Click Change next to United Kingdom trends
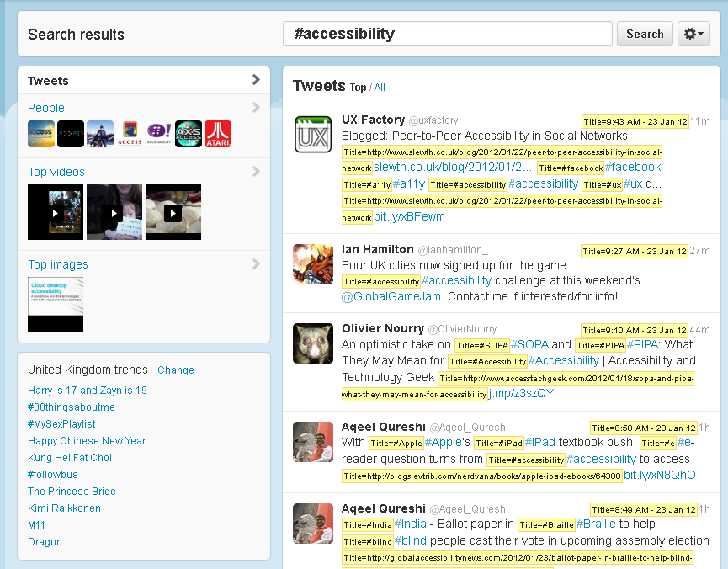Screen dimensions: 728x569 (x=175, y=370)
